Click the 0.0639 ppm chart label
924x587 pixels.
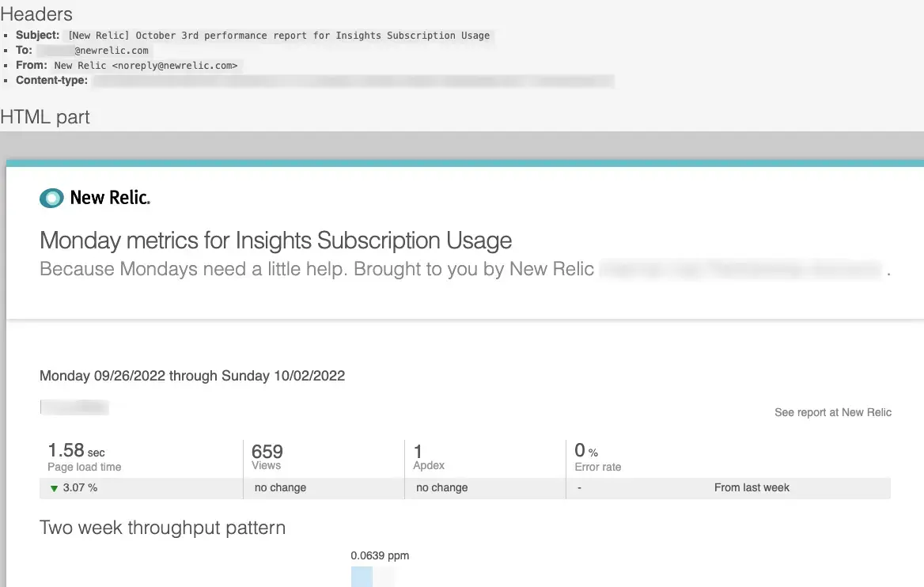point(380,556)
